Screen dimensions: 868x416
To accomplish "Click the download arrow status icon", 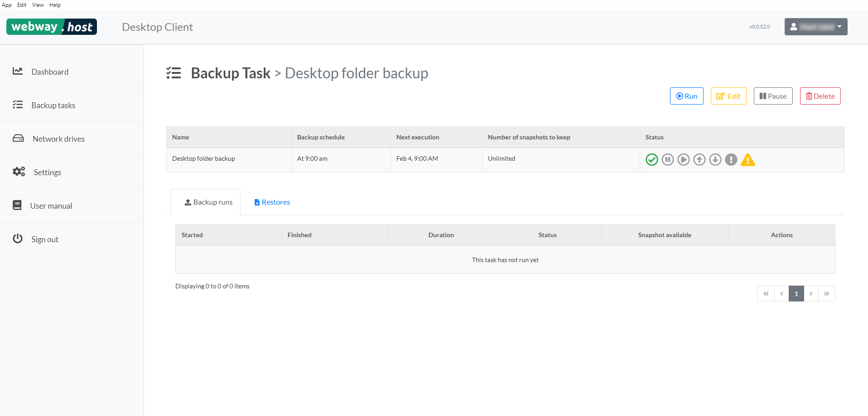I will [715, 159].
